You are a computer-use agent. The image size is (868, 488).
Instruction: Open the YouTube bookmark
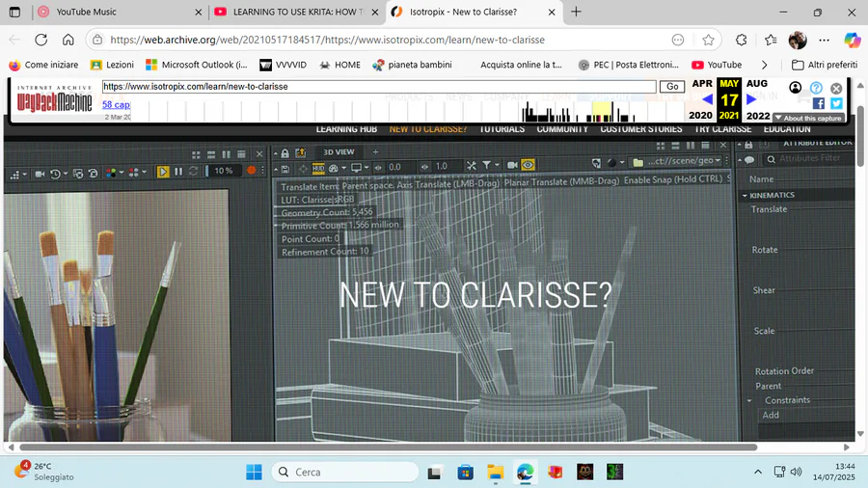tap(717, 65)
